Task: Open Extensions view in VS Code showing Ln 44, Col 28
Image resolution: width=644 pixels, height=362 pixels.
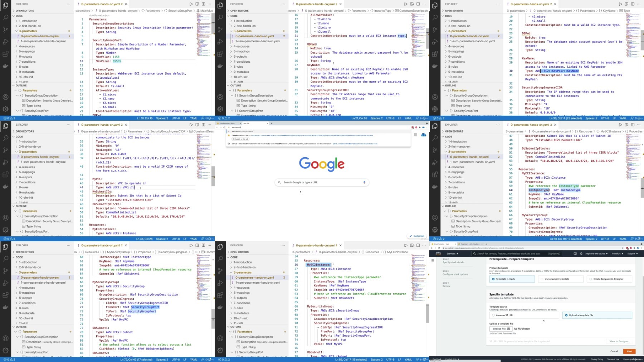Action: tap(5, 174)
